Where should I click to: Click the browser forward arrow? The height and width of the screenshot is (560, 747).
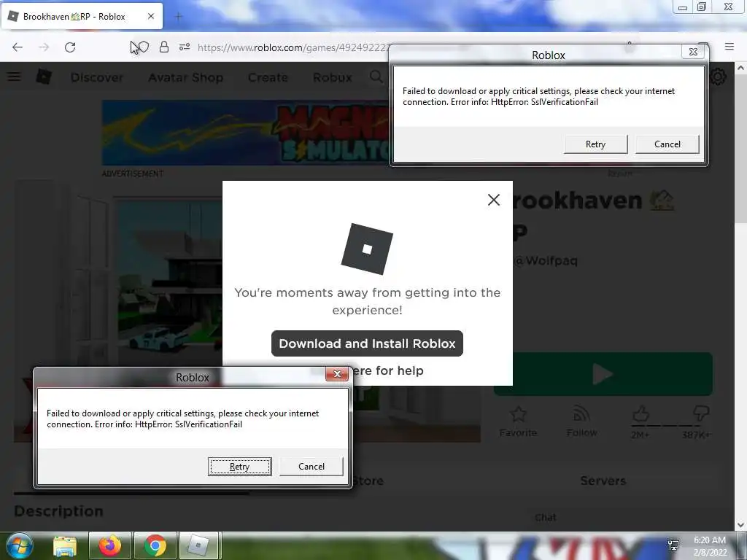[x=44, y=47]
